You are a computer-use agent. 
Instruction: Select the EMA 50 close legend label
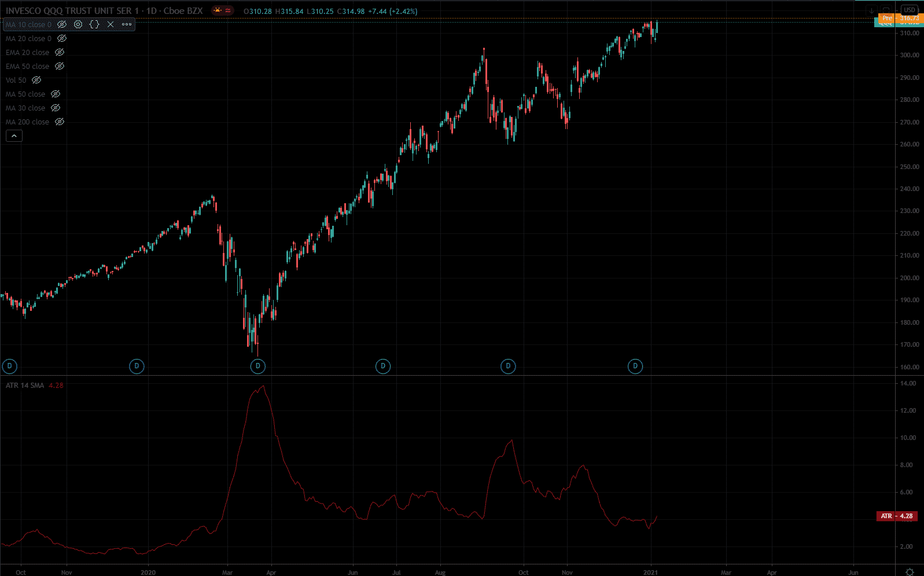[27, 66]
